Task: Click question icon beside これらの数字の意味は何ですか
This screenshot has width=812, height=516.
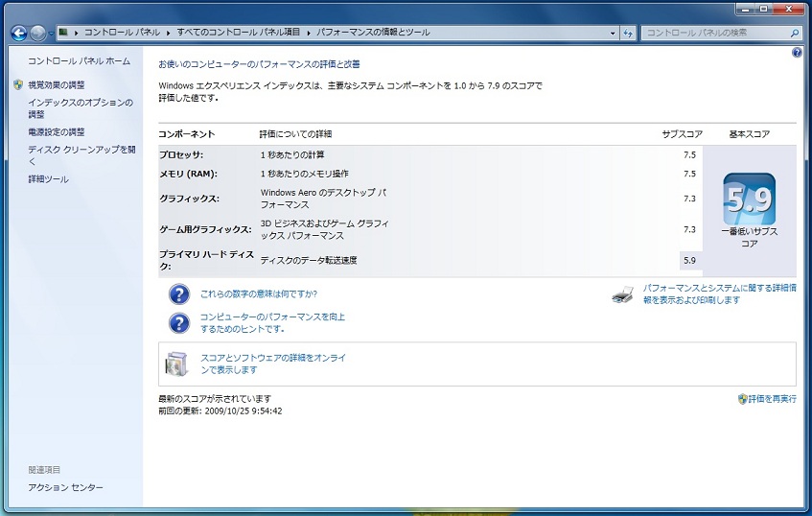Action: click(x=179, y=294)
